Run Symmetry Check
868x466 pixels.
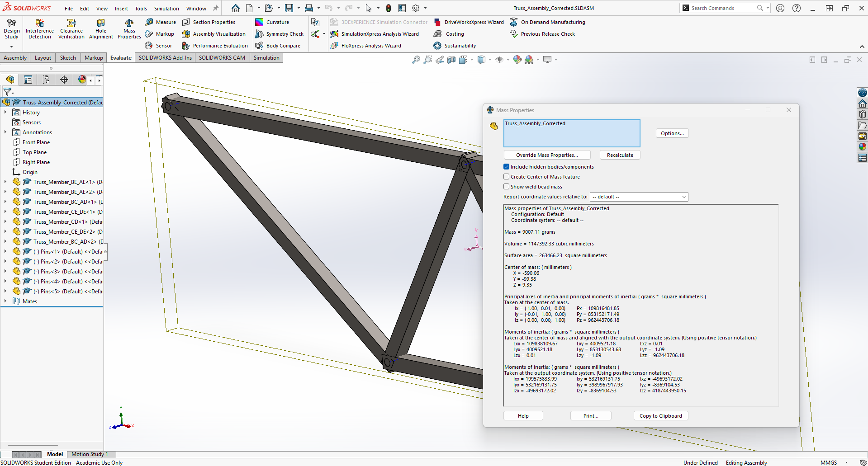click(x=280, y=34)
